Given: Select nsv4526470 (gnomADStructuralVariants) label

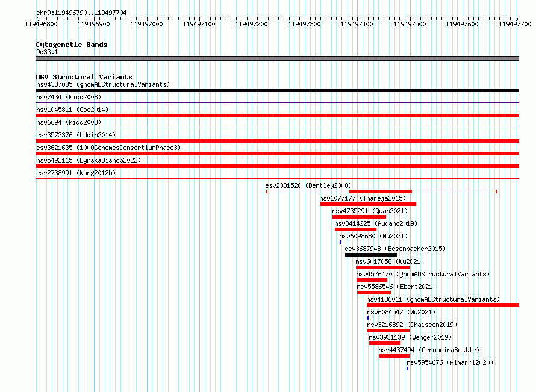Looking at the screenshot, I should 423,274.
